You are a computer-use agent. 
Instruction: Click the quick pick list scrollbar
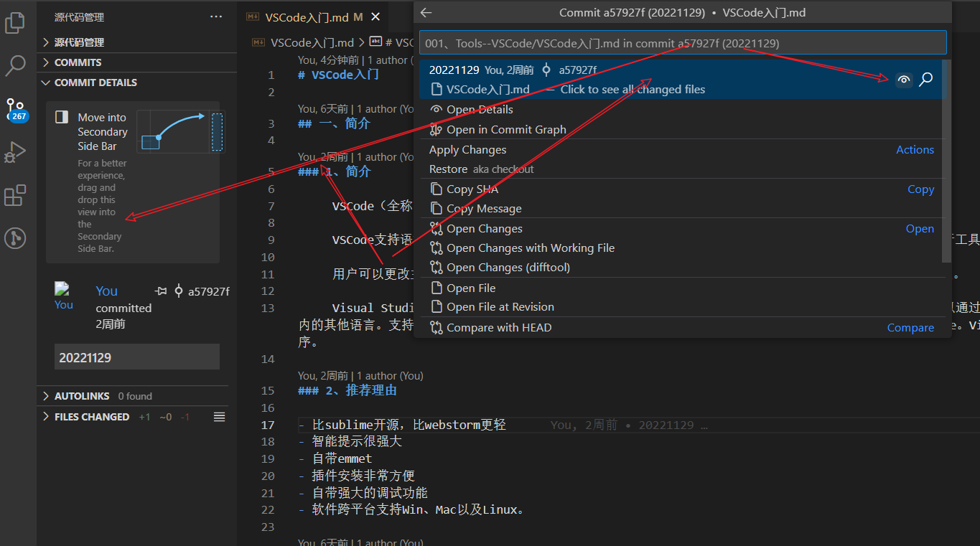(x=946, y=161)
